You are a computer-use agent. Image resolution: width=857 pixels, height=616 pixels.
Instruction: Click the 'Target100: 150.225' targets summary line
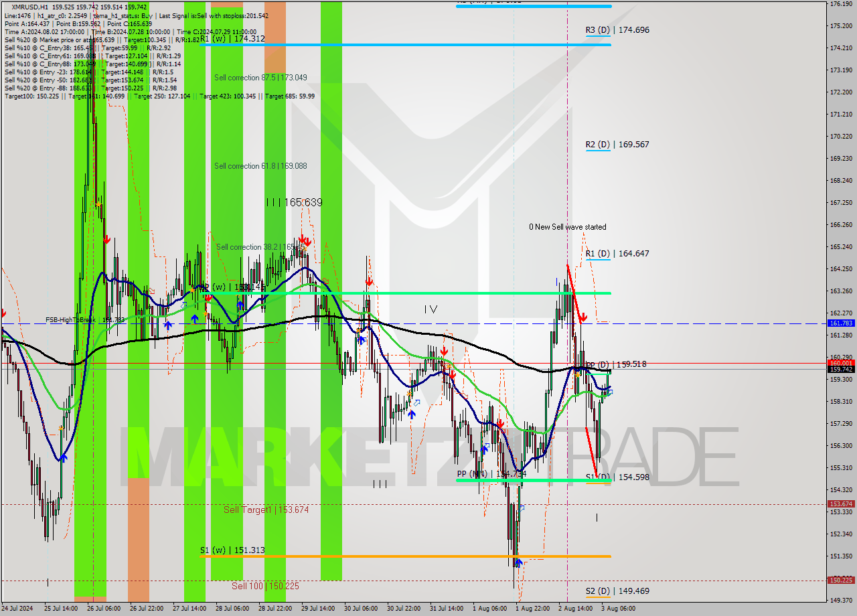[x=159, y=96]
